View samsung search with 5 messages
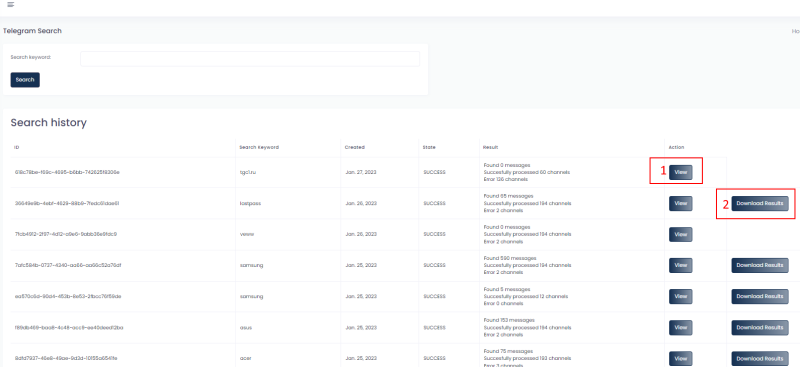This screenshot has width=800, height=367. [681, 297]
